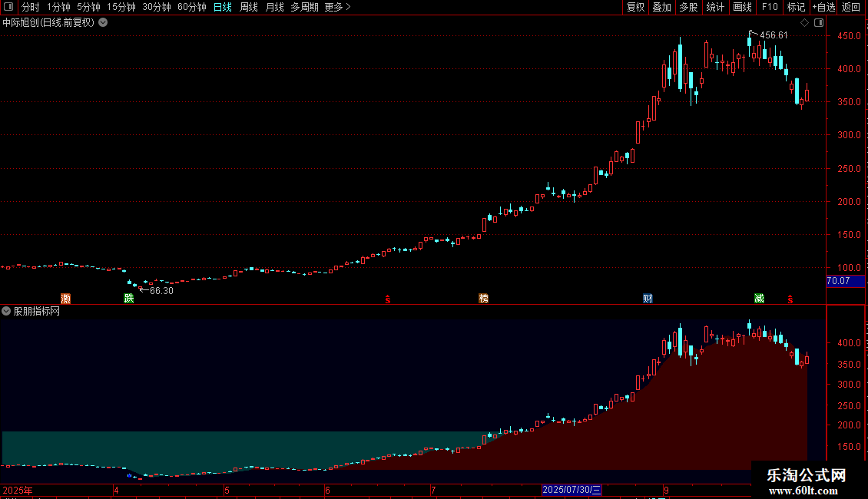Open the 多周期 multi-period view
The width and height of the screenshot is (868, 499).
pos(304,7)
